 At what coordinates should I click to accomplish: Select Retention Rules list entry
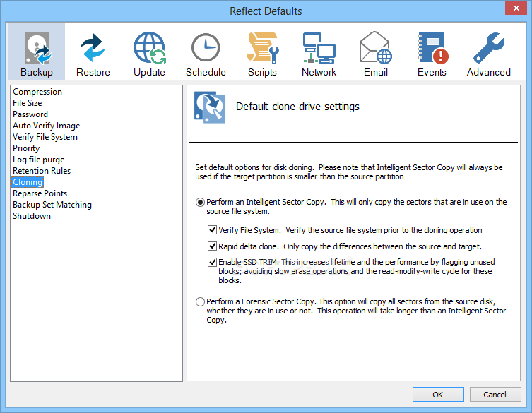click(42, 171)
